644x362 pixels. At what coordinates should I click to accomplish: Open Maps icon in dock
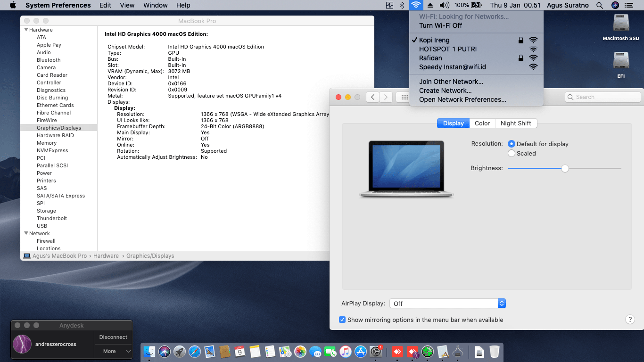(x=285, y=352)
